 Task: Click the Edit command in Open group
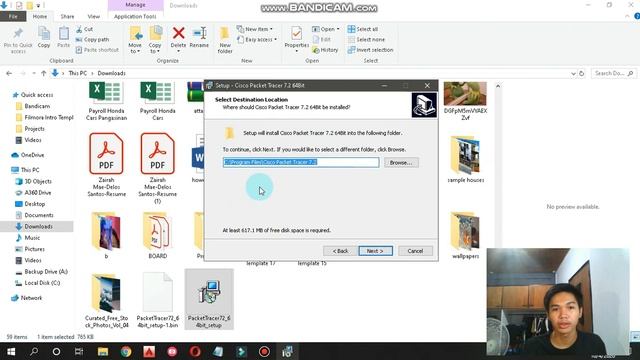click(x=322, y=40)
